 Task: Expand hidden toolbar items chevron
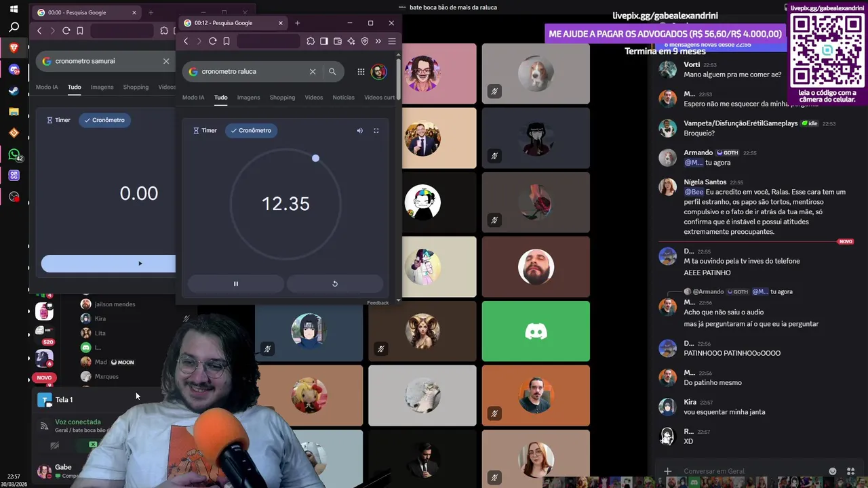pos(378,41)
